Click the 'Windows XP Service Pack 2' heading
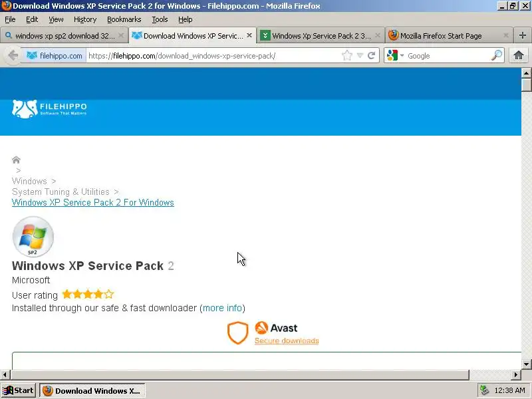This screenshot has height=399, width=532. coord(93,265)
